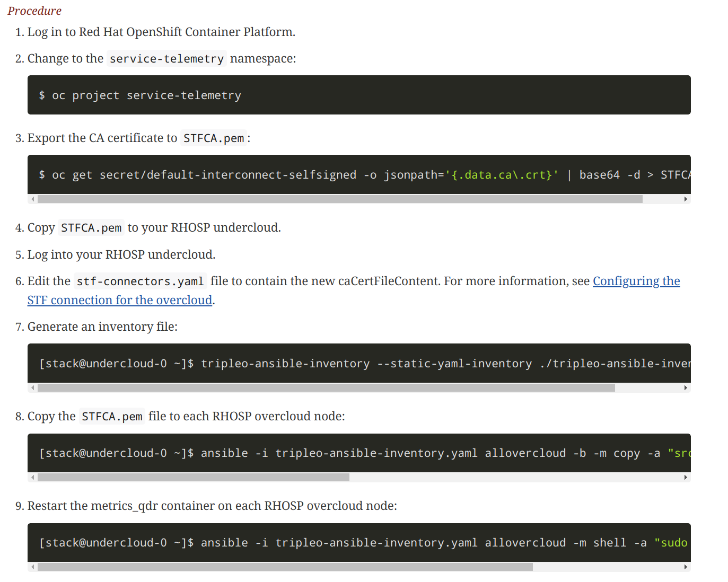
Task: Click the tripleo-ansible-inventory command code block
Action: (359, 363)
